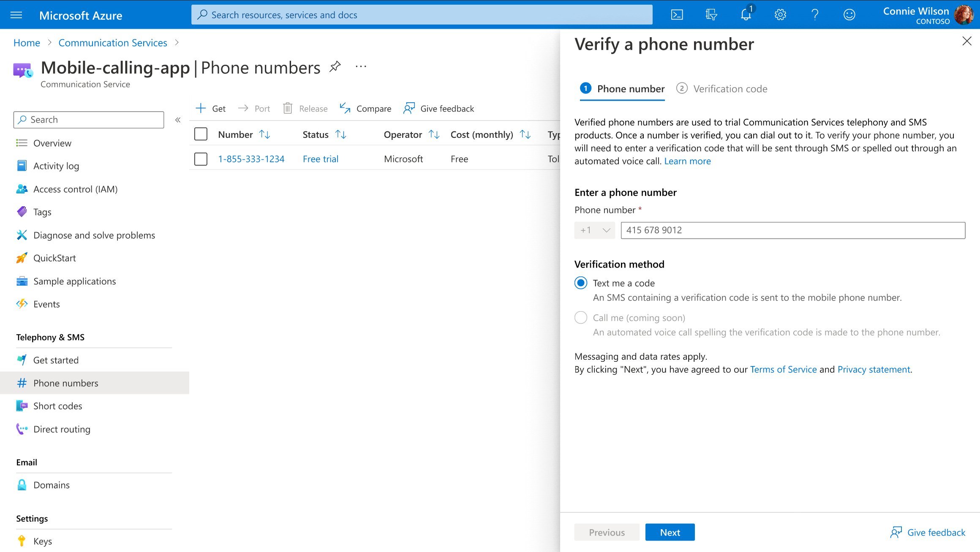This screenshot has height=552, width=980.
Task: Open the Cloud Shell icon
Action: tap(677, 15)
